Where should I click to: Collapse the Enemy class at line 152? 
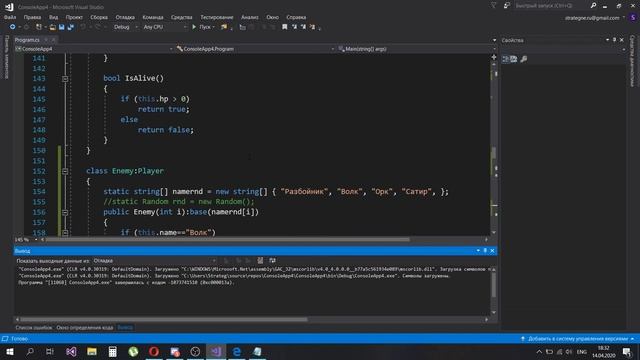point(65,171)
